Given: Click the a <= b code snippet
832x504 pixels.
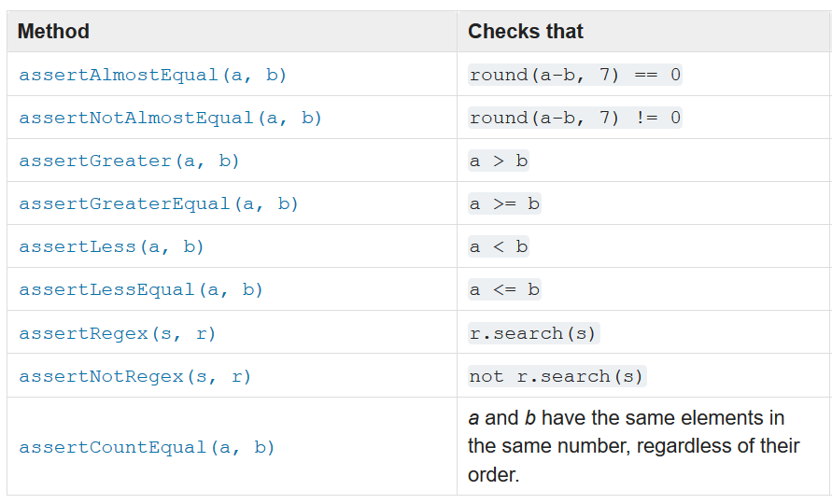Looking at the screenshot, I should [x=504, y=289].
